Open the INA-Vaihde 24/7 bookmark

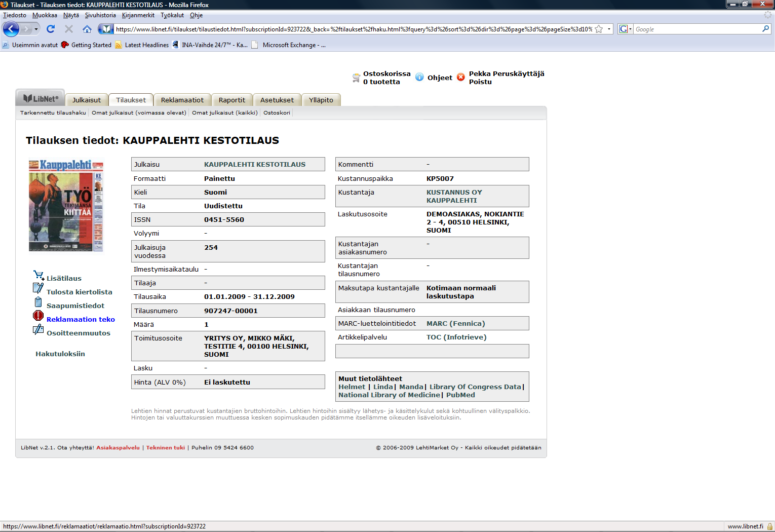point(210,45)
